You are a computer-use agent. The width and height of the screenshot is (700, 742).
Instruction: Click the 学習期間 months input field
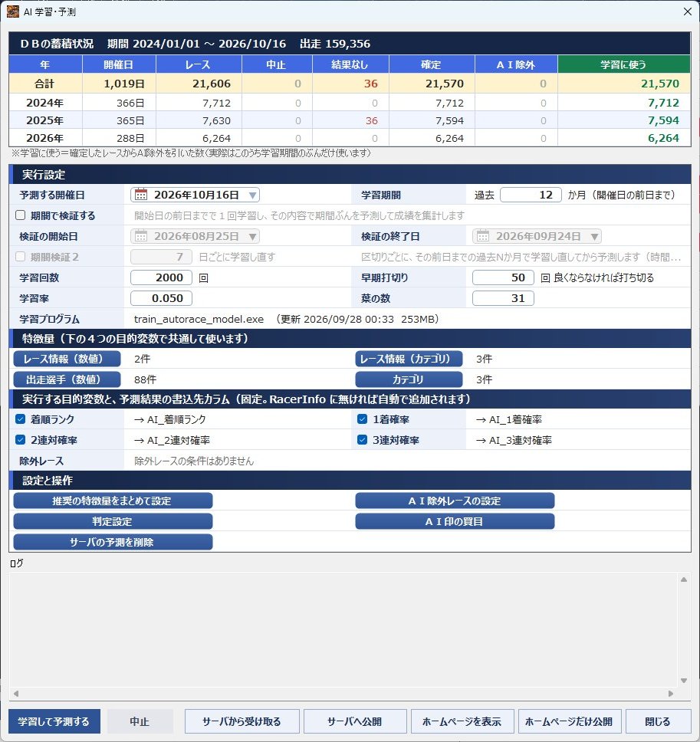click(x=531, y=195)
